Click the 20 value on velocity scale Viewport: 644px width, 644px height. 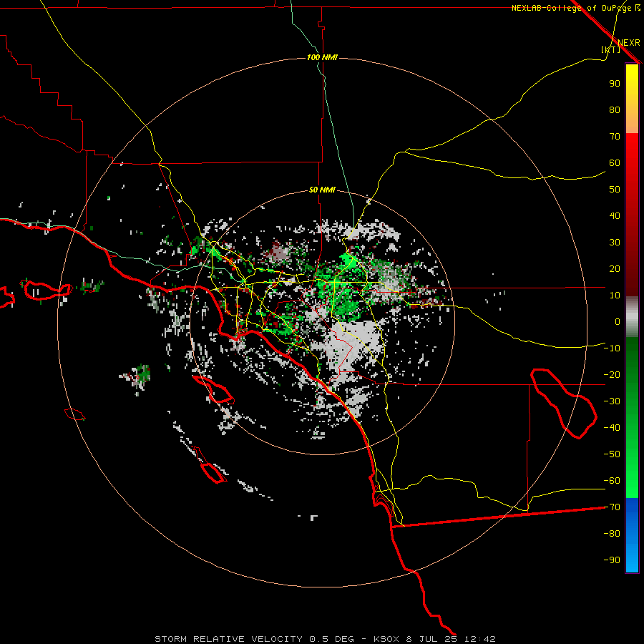pos(615,268)
